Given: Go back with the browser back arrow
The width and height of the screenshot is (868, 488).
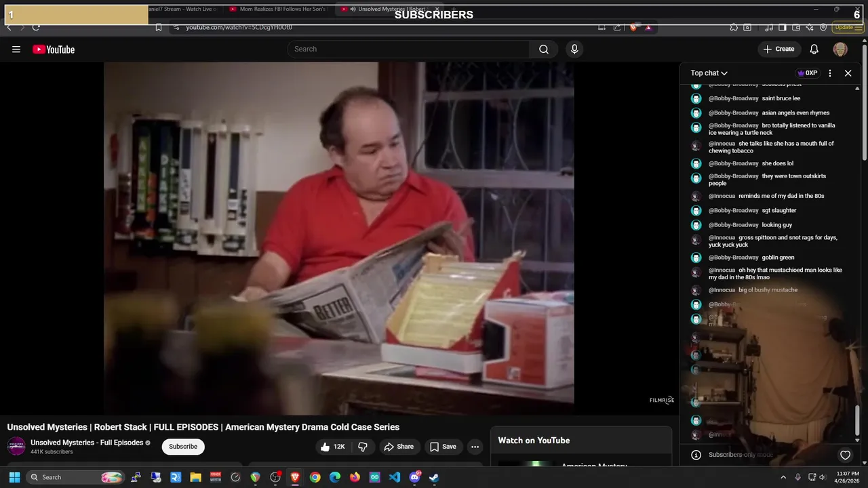Looking at the screenshot, I should click(x=9, y=28).
